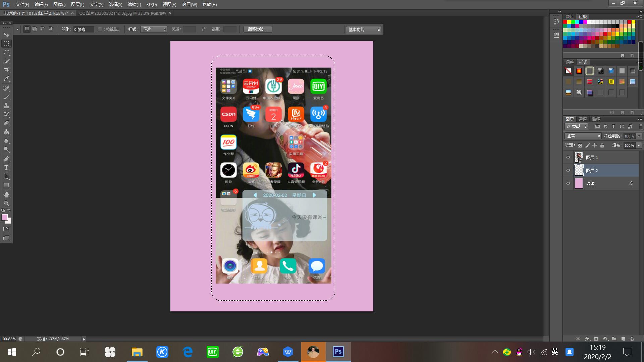Select the Pen tool

(6, 159)
